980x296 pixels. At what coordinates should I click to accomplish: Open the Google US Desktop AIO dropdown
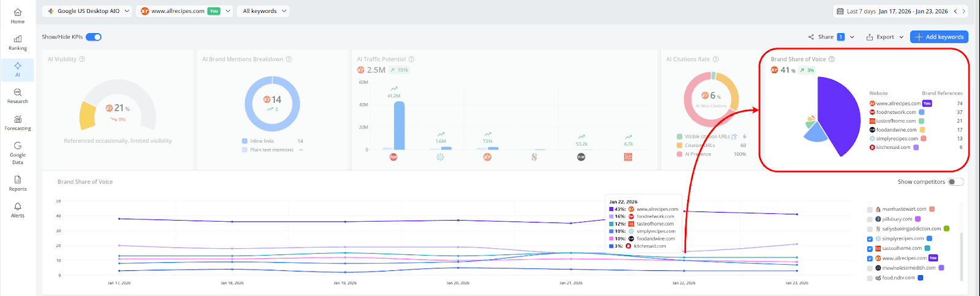(x=88, y=11)
